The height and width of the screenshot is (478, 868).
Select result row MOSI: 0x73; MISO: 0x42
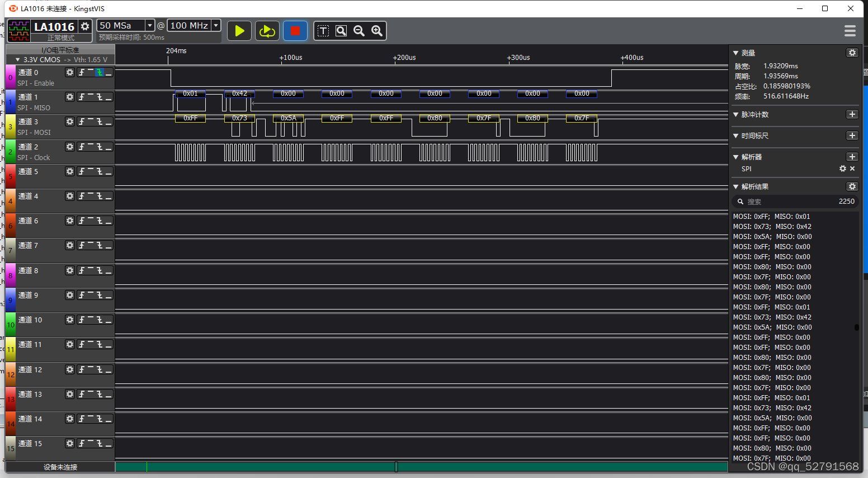click(x=772, y=227)
